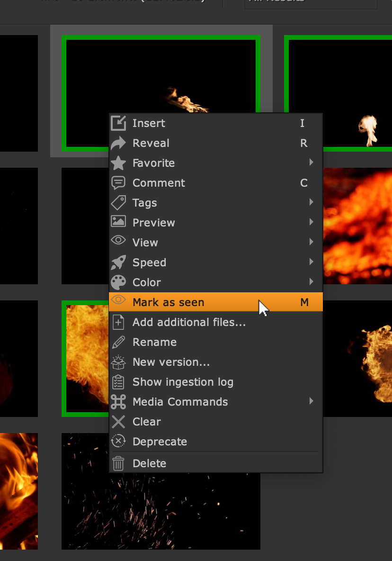Click the Delete trash can icon
The height and width of the screenshot is (561, 392).
pyautogui.click(x=118, y=463)
